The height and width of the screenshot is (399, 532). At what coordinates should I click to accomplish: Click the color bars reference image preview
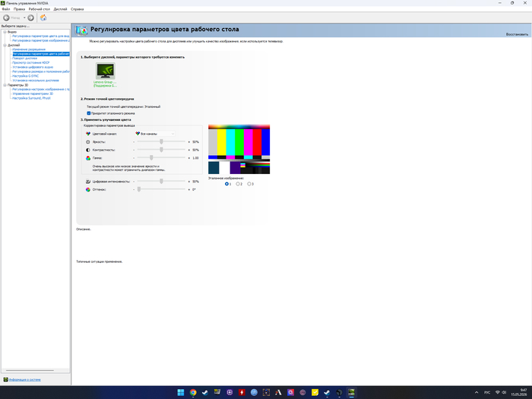tap(239, 150)
